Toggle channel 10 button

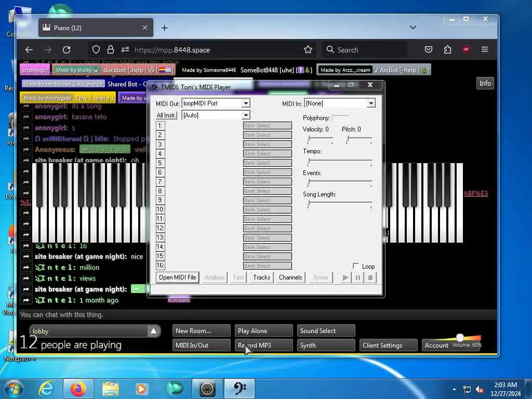[x=160, y=209]
